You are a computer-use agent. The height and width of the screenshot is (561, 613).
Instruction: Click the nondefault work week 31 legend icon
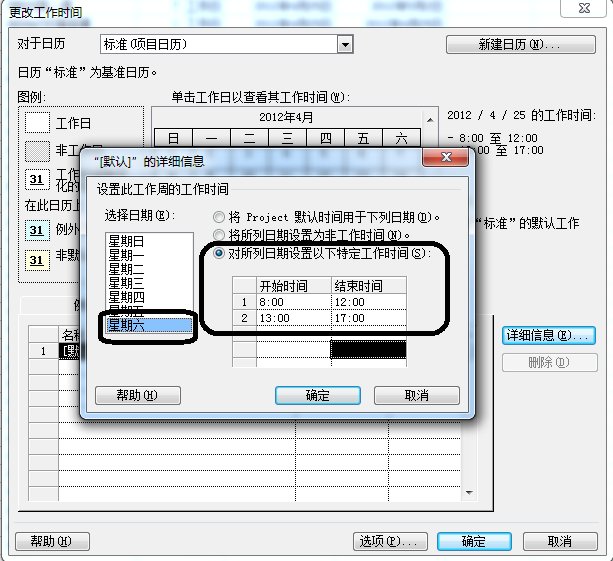38,260
